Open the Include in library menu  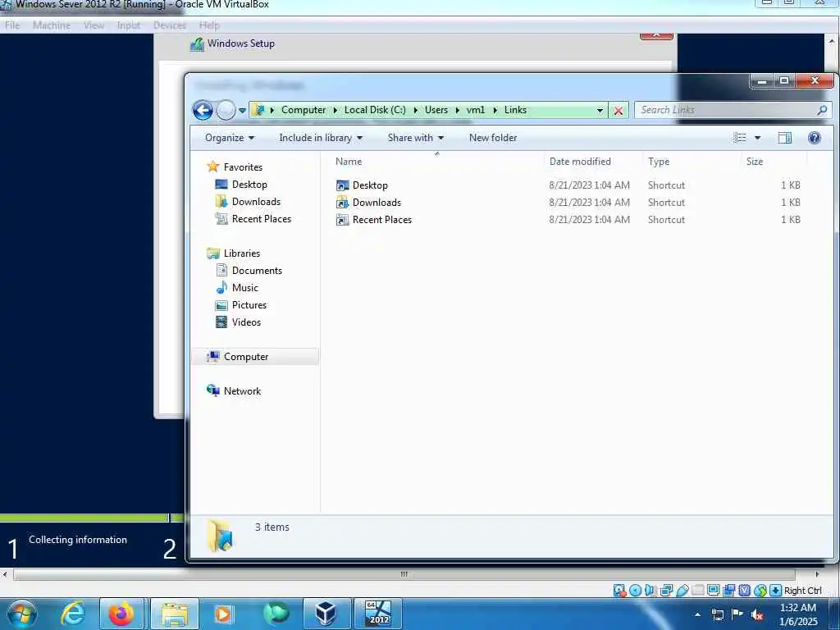pos(321,138)
